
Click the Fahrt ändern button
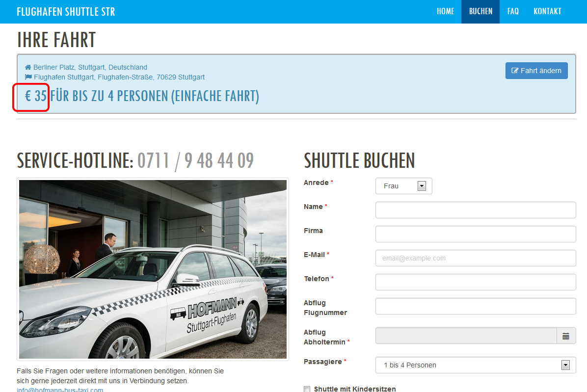tap(536, 71)
